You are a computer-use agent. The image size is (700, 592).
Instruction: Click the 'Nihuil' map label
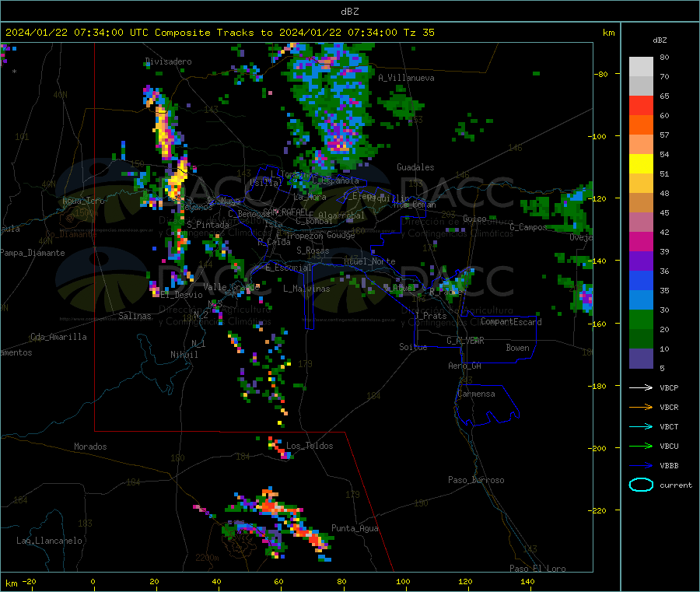click(184, 355)
